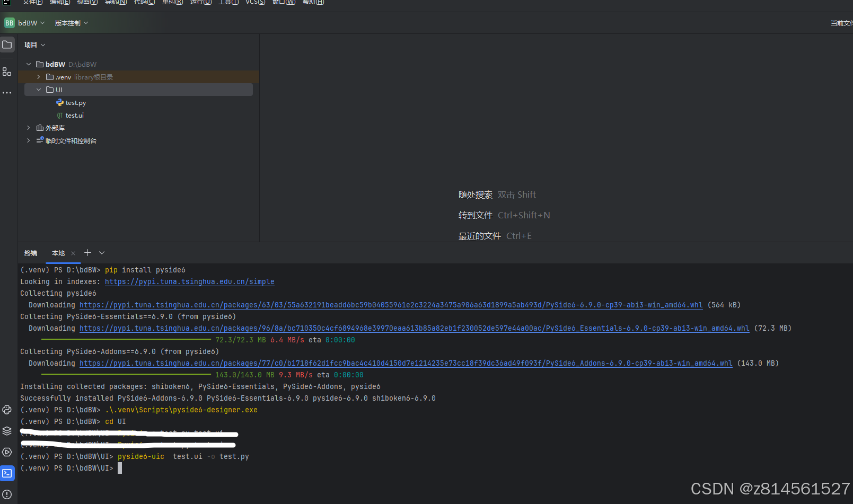
Task: Click the Structure tool window icon
Action: click(7, 72)
